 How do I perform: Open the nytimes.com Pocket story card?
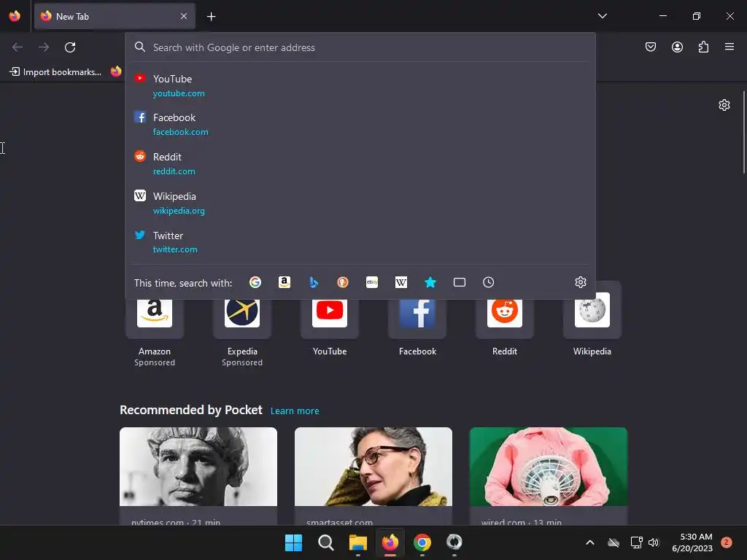[198, 476]
